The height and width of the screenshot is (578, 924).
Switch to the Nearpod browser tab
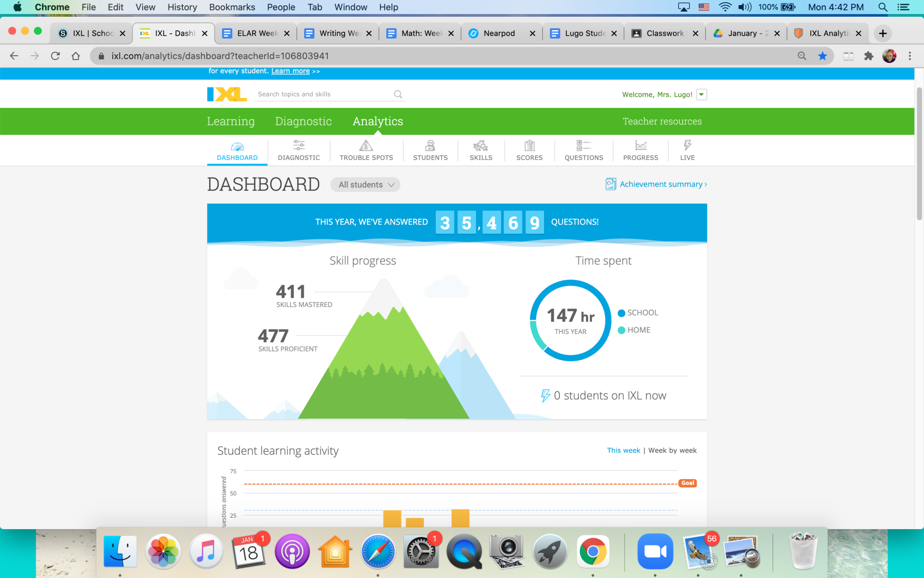(499, 33)
